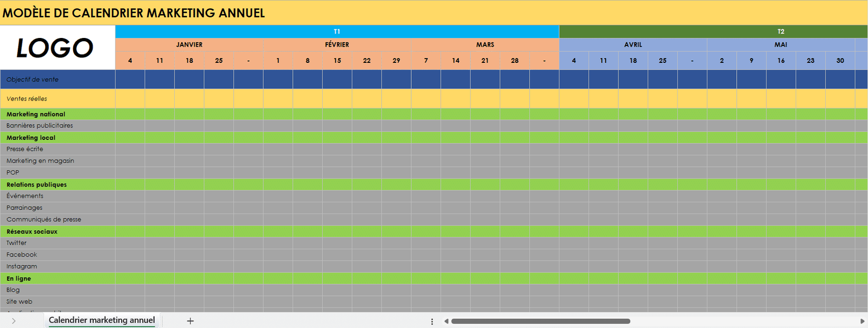Select the T1 quarter header cell
The width and height of the screenshot is (868, 328).
pyautogui.click(x=337, y=31)
